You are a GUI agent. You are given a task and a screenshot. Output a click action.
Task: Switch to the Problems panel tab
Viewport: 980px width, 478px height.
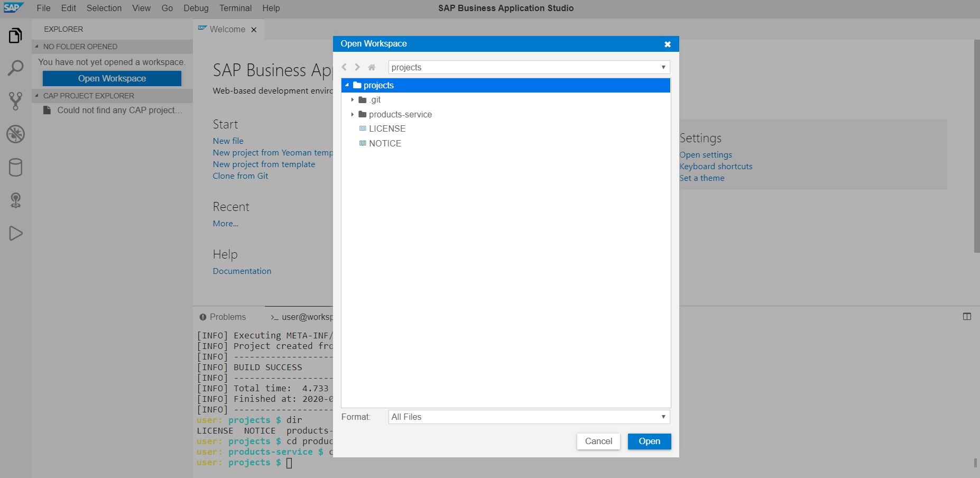[223, 317]
